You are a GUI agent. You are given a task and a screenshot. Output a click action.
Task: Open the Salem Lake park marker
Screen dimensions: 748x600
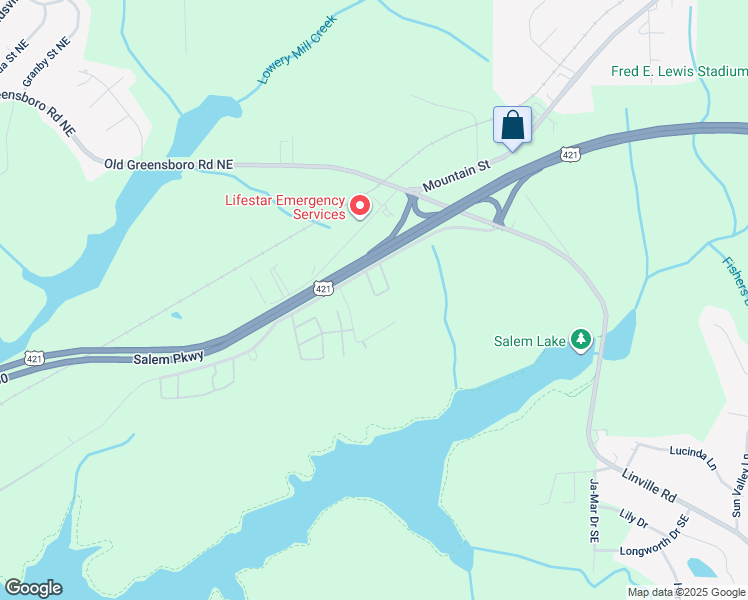pyautogui.click(x=581, y=341)
